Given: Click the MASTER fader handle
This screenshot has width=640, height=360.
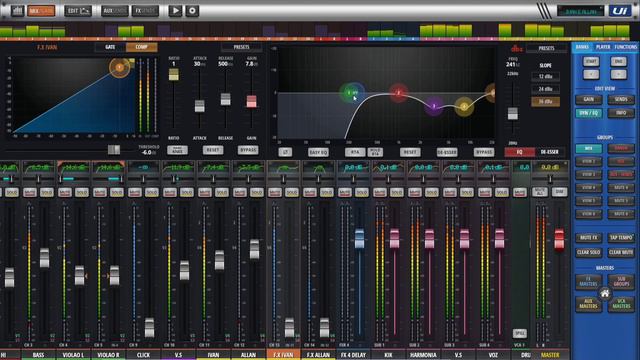Looking at the screenshot, I should click(559, 239).
